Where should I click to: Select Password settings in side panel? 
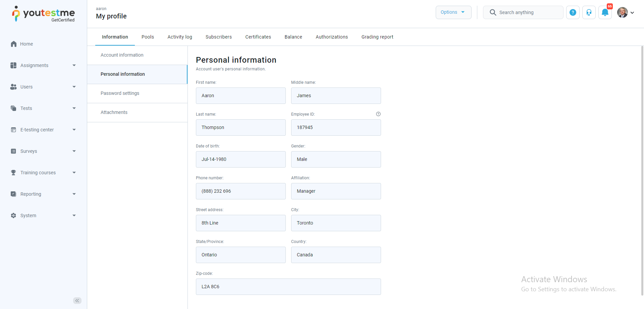pyautogui.click(x=120, y=93)
